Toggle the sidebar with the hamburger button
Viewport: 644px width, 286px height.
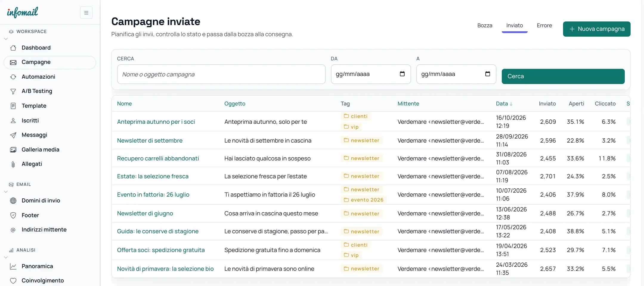click(86, 13)
